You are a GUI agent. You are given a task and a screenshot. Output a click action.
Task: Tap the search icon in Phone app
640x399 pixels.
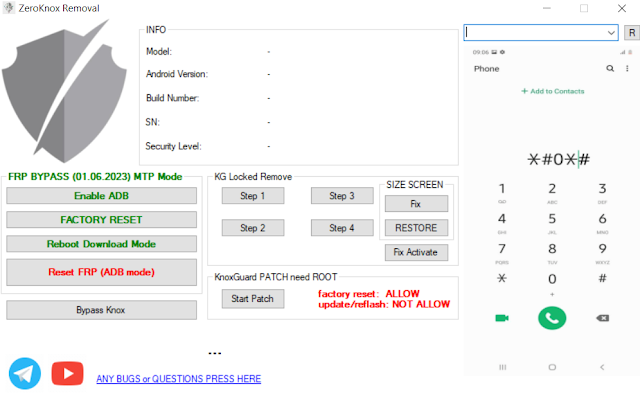pos(610,69)
